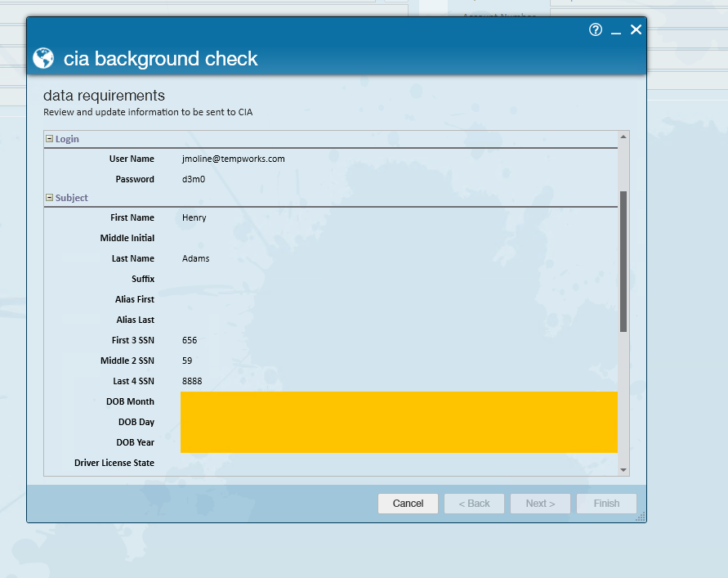Viewport: 728px width, 578px height.
Task: Click the Next button
Action: click(540, 503)
